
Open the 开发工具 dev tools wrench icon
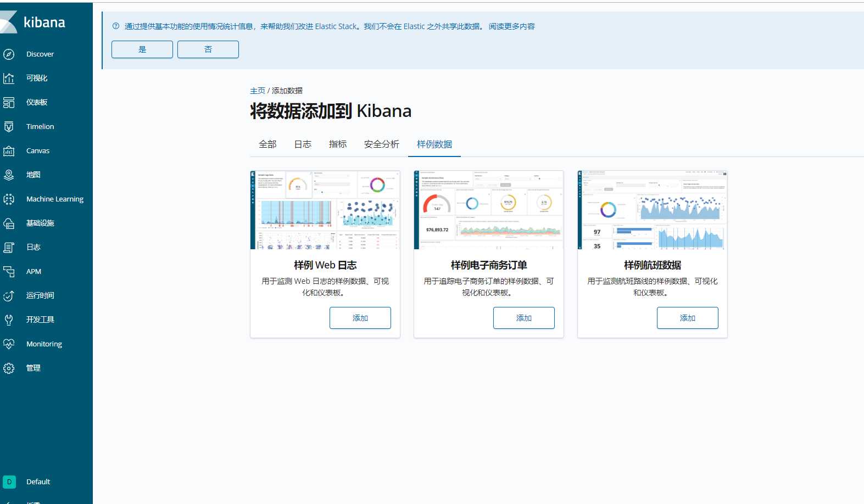pos(9,320)
